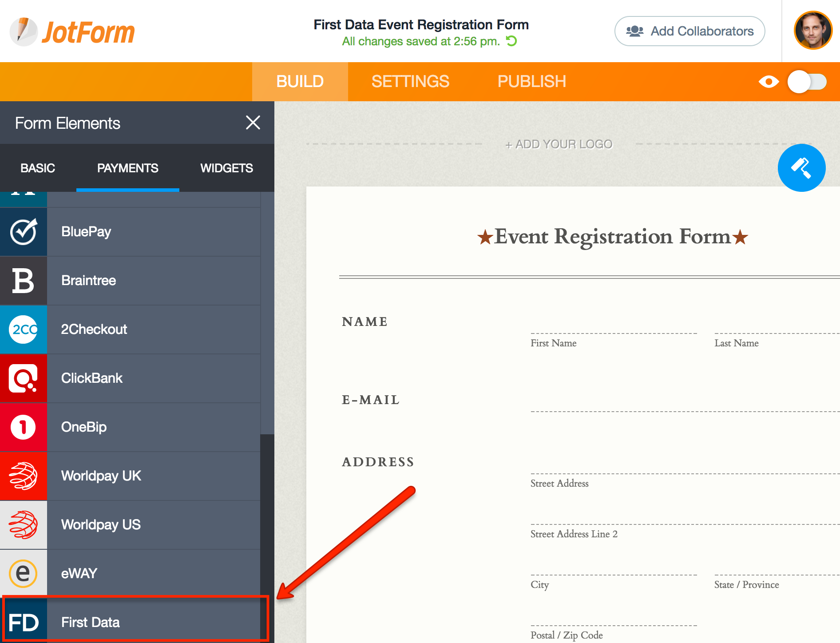The image size is (840, 643).
Task: Click the revert changes icon
Action: 511,41
